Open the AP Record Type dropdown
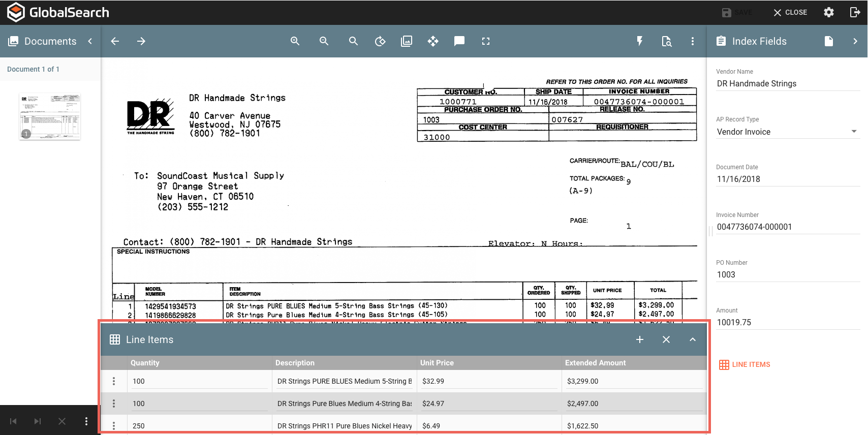868x435 pixels. tap(854, 132)
